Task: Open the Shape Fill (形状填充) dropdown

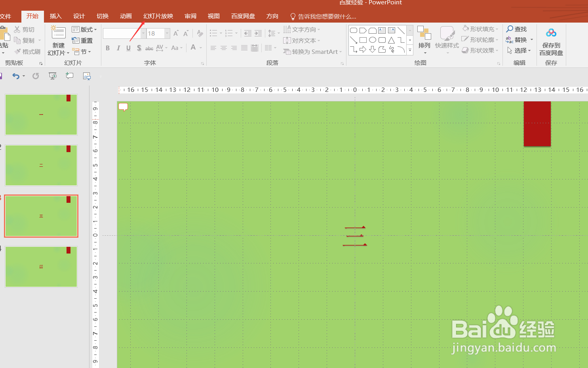Action: [x=480, y=29]
